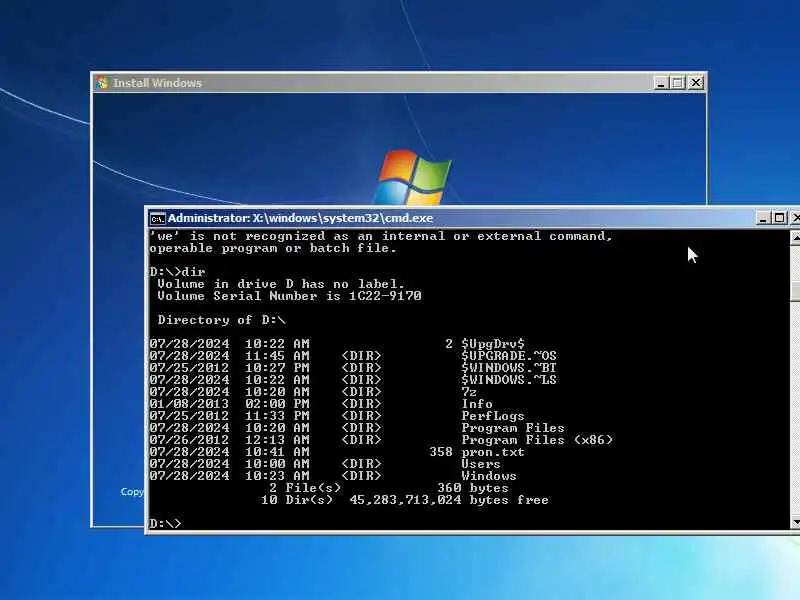This screenshot has height=600, width=800.
Task: Click the Users directory entry
Action: (481, 464)
